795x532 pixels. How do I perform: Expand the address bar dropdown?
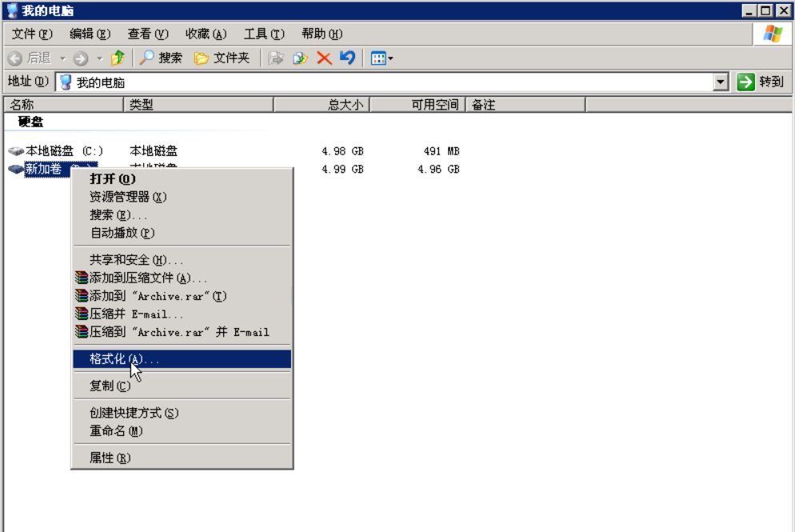(721, 82)
